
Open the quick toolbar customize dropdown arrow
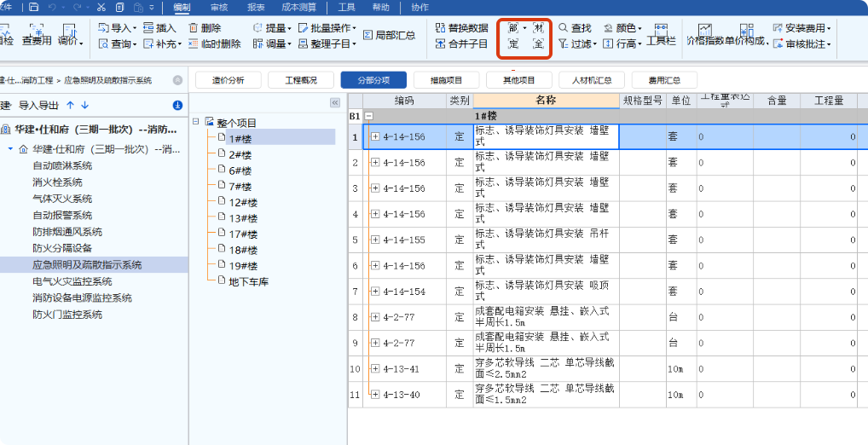click(153, 8)
